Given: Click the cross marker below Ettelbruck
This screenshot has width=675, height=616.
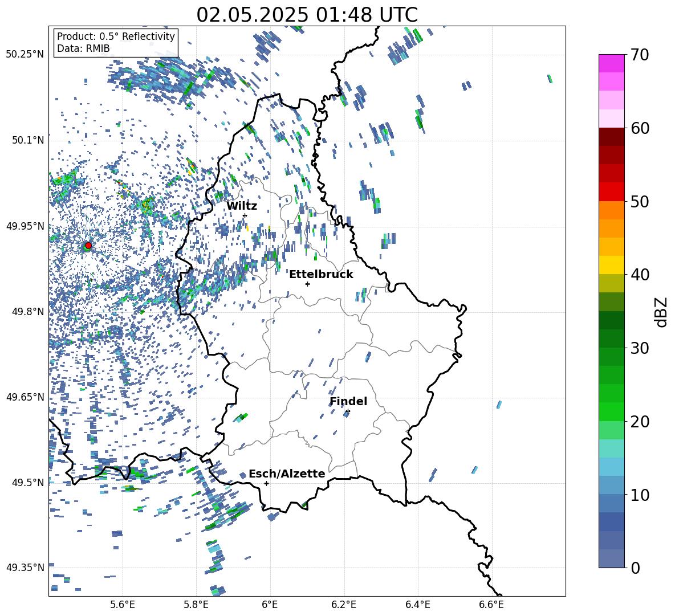Looking at the screenshot, I should click(307, 284).
